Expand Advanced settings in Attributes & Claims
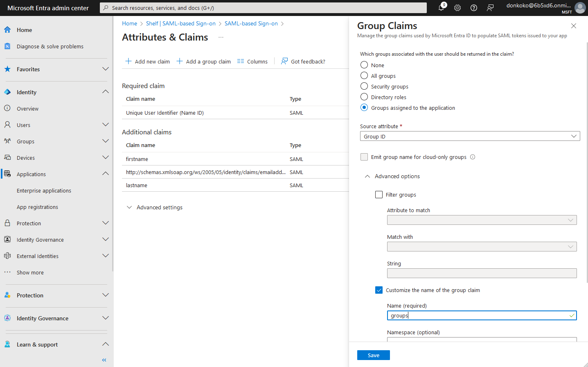 pyautogui.click(x=129, y=207)
